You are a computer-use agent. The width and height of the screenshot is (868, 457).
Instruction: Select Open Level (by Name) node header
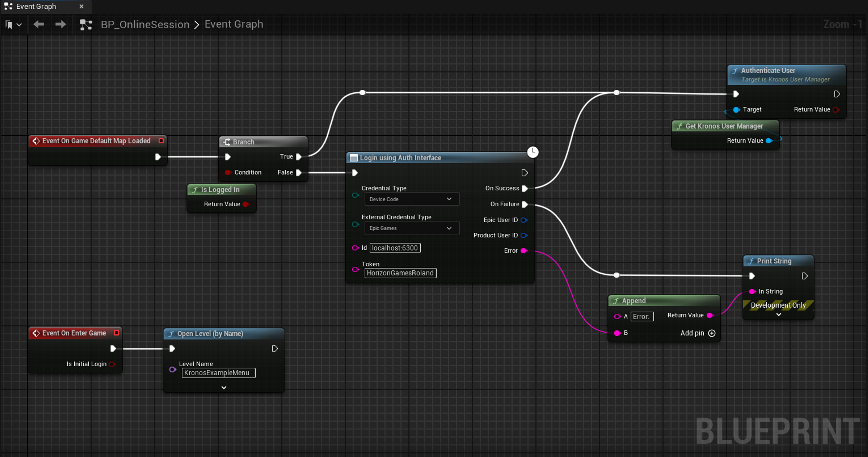point(224,334)
